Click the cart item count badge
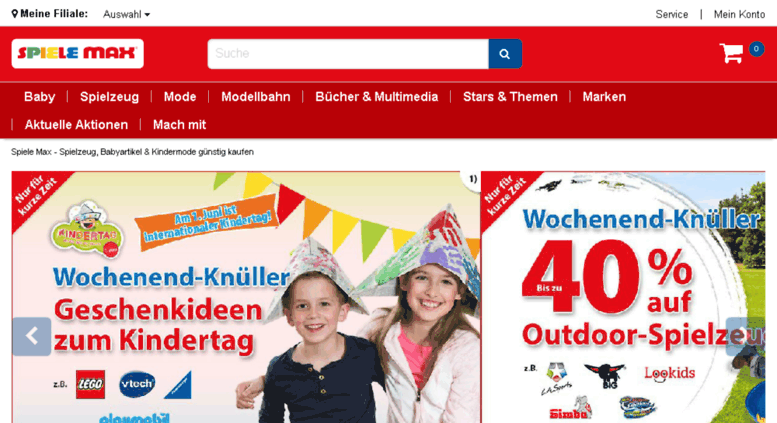This screenshot has width=777, height=423. tap(756, 49)
